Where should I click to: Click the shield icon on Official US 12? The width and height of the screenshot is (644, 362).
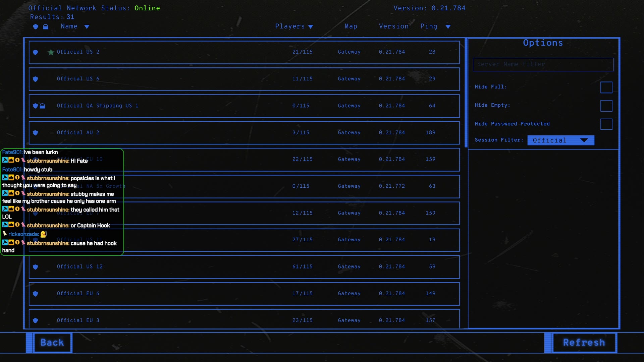click(35, 267)
